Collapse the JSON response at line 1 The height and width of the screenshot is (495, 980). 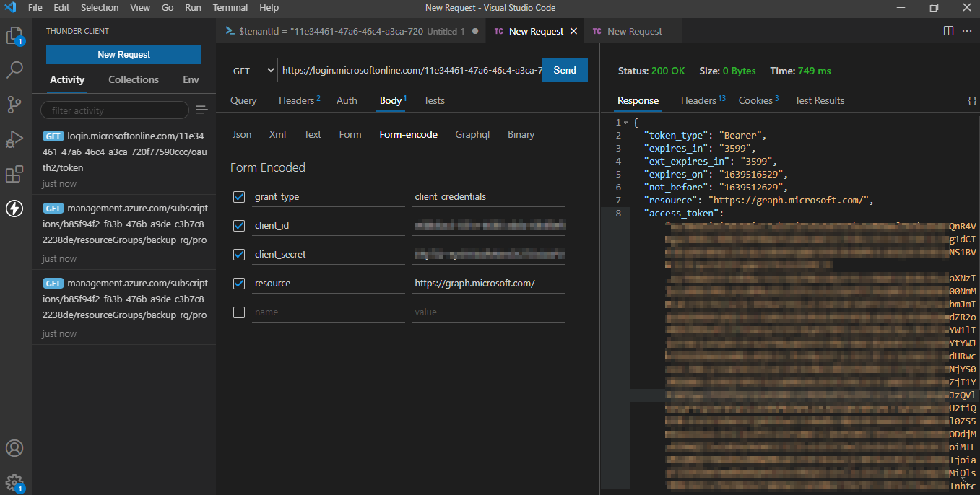[x=625, y=123]
